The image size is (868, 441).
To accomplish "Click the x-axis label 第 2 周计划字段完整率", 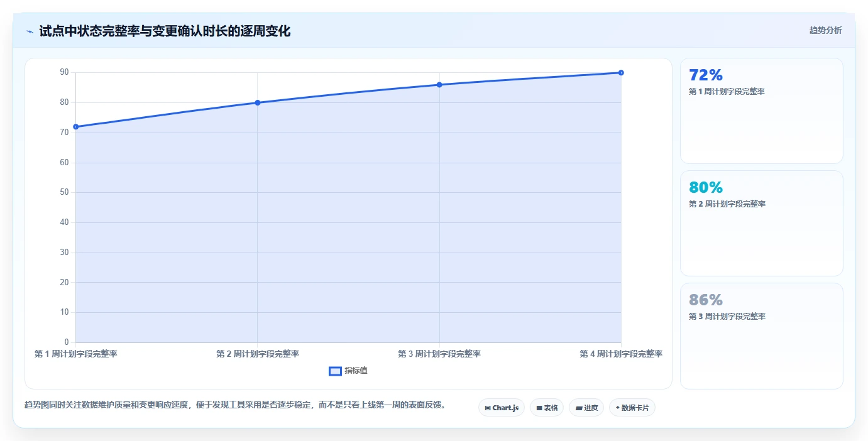I will click(x=258, y=354).
